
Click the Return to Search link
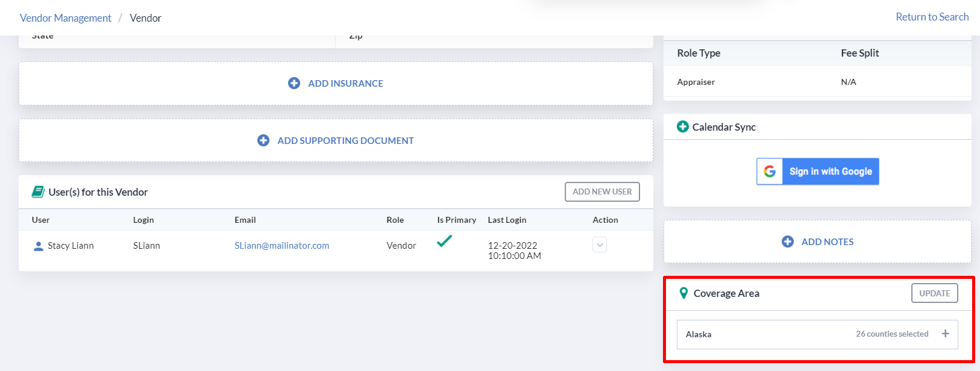[x=932, y=17]
